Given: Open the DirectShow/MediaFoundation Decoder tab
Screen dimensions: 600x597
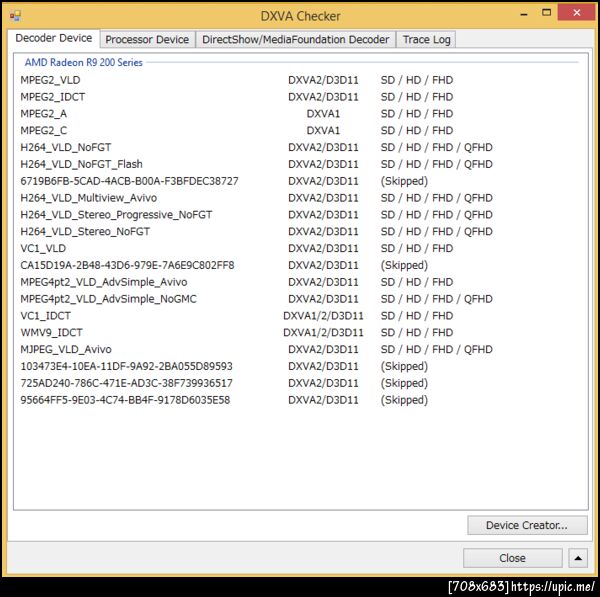Looking at the screenshot, I should point(295,39).
